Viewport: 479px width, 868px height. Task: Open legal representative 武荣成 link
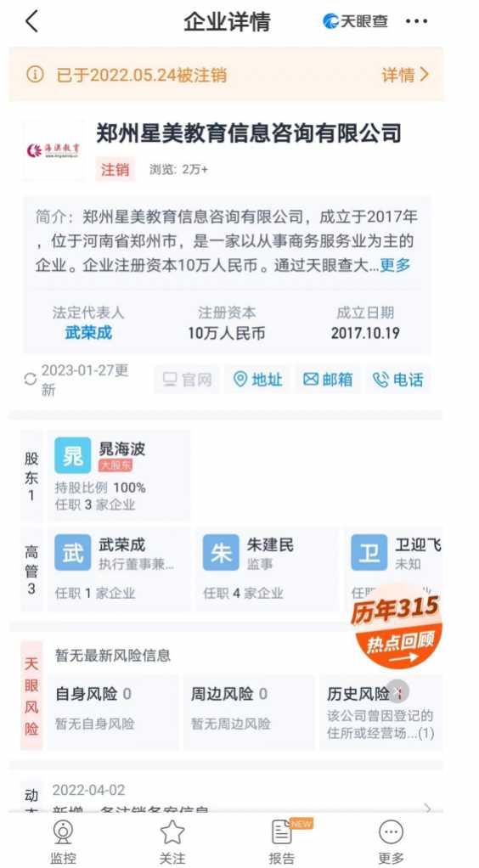88,333
